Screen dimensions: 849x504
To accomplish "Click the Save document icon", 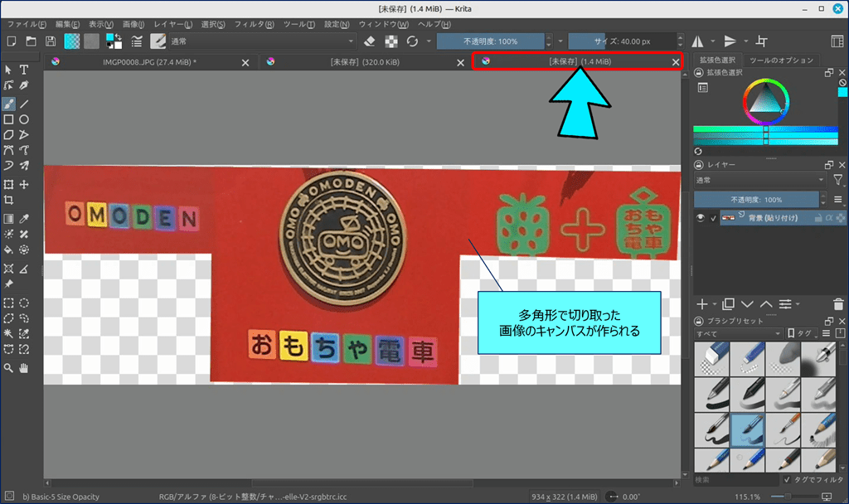I will 51,41.
